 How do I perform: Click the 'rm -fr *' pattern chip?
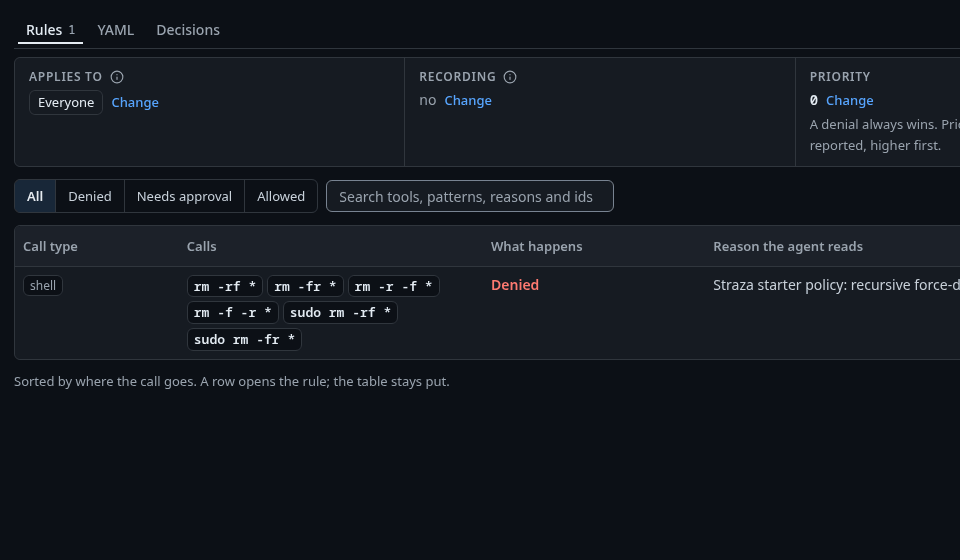[x=305, y=286]
